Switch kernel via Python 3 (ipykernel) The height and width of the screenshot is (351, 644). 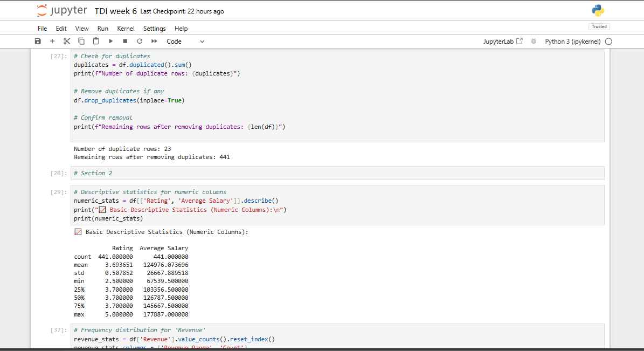(572, 42)
